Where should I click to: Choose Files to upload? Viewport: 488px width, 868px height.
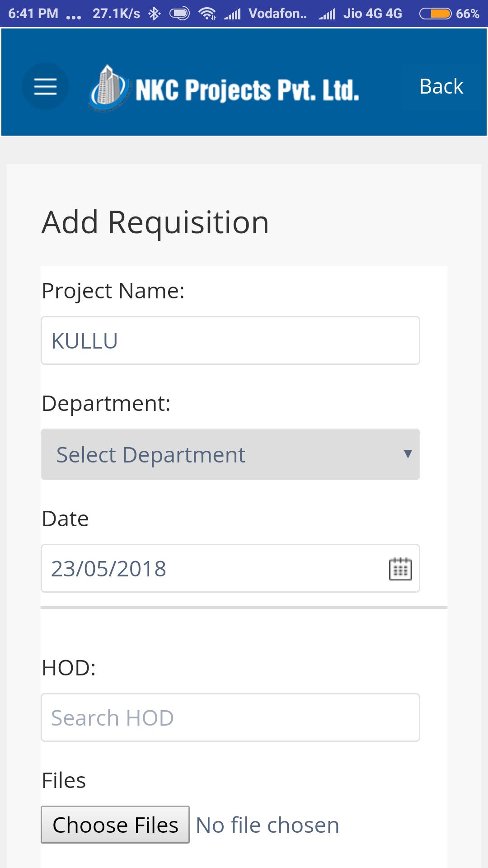(x=115, y=825)
